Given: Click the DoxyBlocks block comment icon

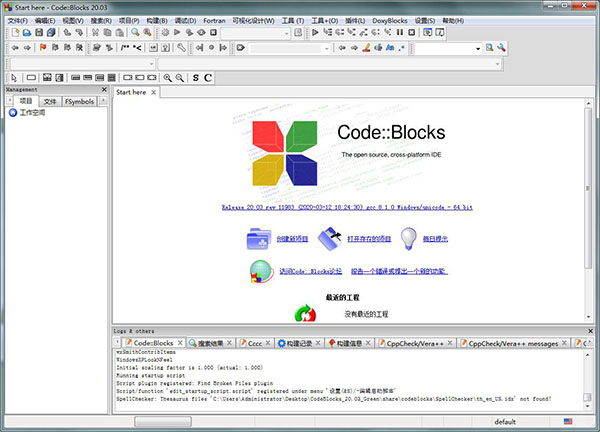Looking at the screenshot, I should point(125,48).
